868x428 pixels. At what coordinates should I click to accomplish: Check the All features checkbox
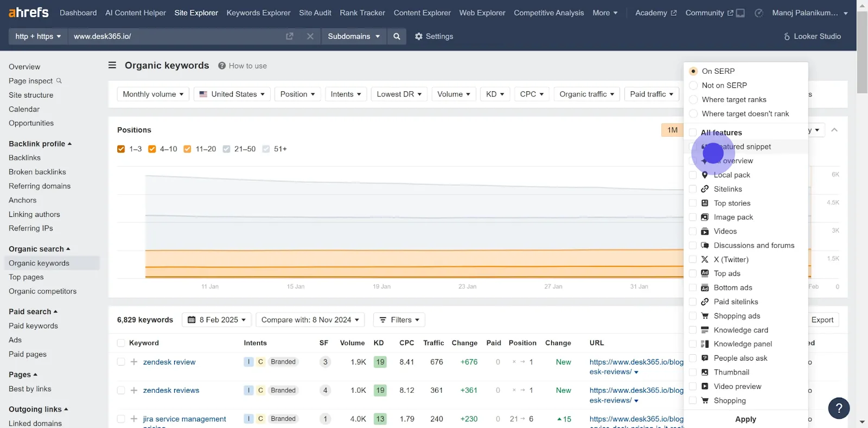point(693,132)
